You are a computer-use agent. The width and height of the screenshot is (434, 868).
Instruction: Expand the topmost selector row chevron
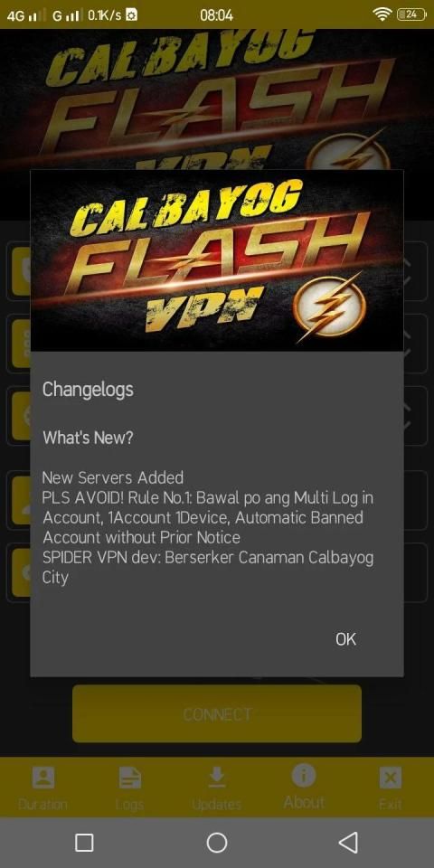406,271
